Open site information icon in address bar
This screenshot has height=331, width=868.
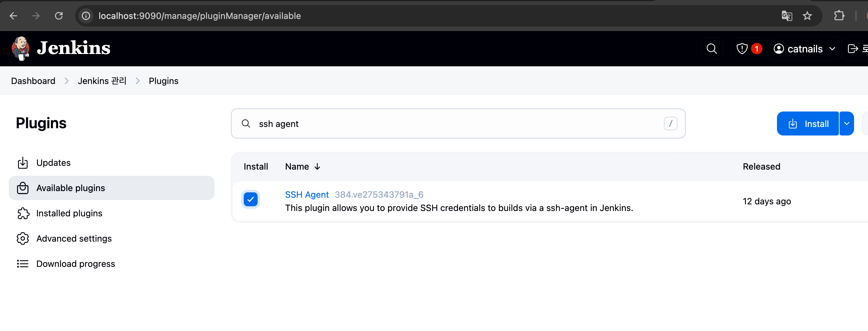click(x=86, y=16)
